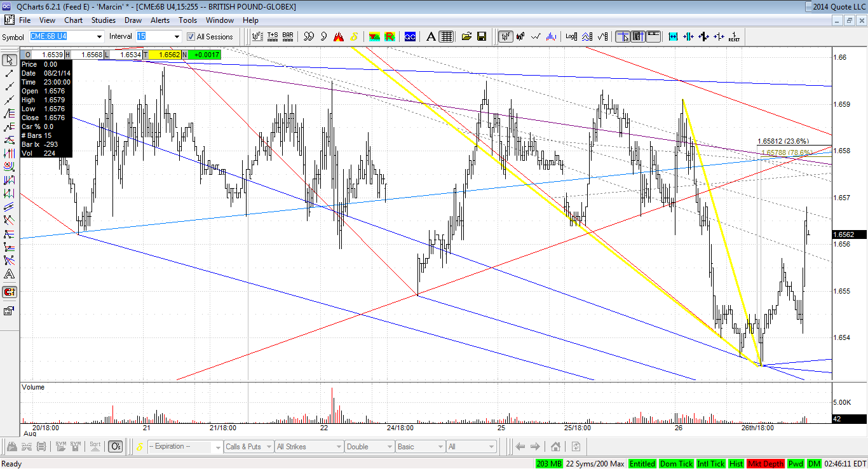Viewport: 868px width, 469px height.
Task: Click the Entitled status indicator
Action: click(x=642, y=463)
